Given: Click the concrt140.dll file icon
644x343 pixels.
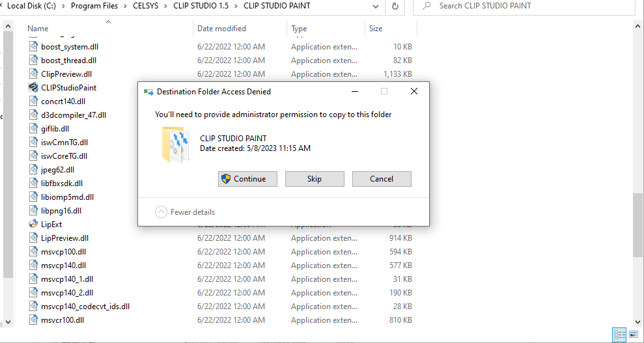Looking at the screenshot, I should [x=33, y=101].
